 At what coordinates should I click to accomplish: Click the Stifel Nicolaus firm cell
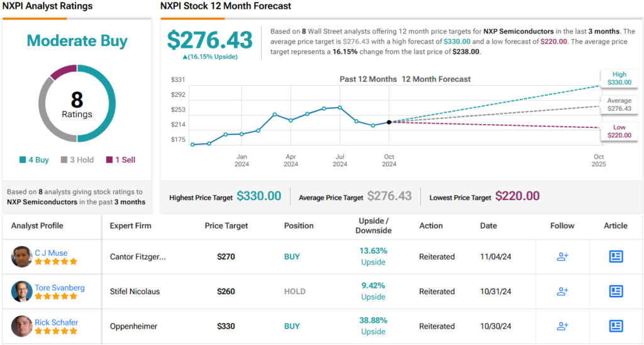[x=135, y=291]
